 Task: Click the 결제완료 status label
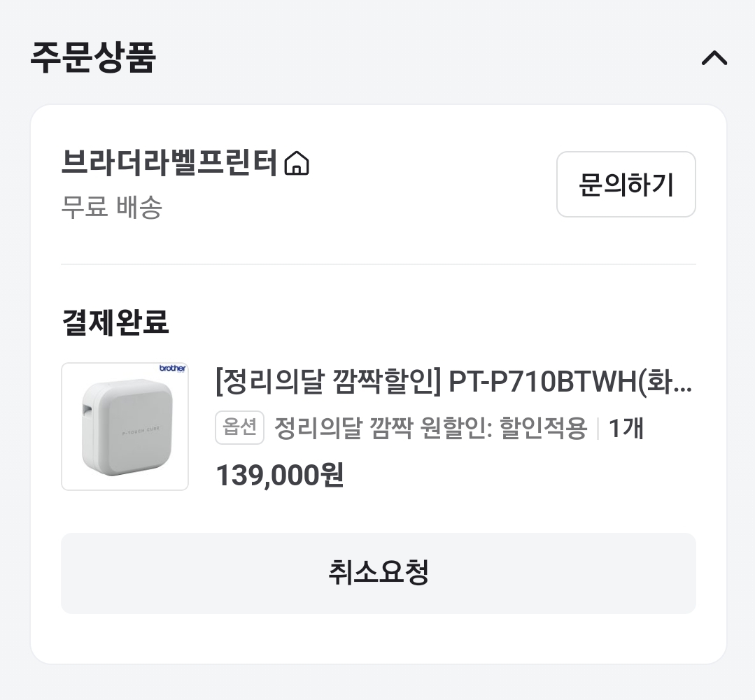[x=115, y=322]
